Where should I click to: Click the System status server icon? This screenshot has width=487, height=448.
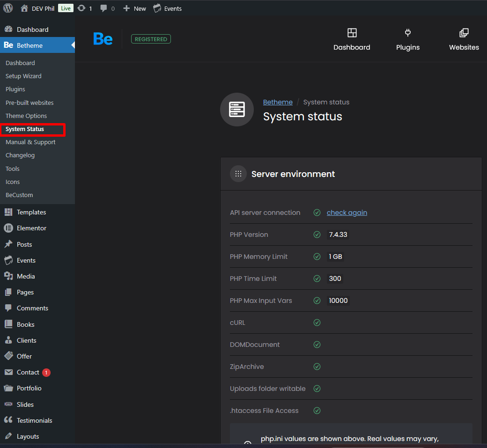[236, 110]
